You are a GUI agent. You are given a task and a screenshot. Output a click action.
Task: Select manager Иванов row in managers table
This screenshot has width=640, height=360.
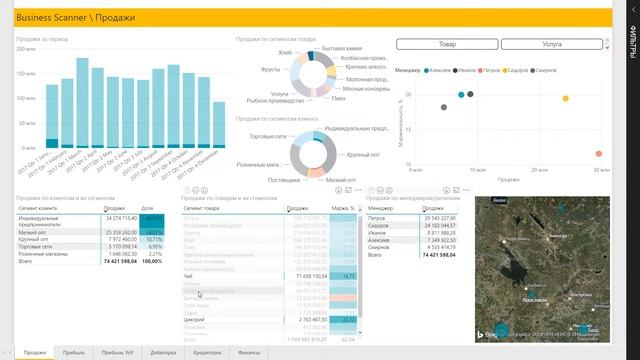[x=412, y=233]
